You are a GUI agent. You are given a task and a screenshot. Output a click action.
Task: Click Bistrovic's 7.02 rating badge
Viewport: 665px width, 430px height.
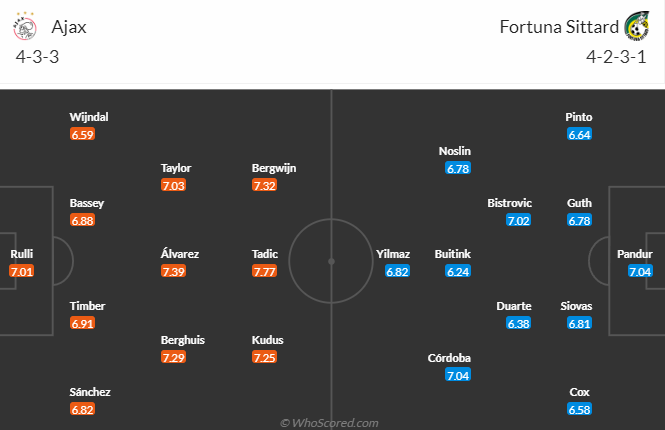tap(517, 221)
